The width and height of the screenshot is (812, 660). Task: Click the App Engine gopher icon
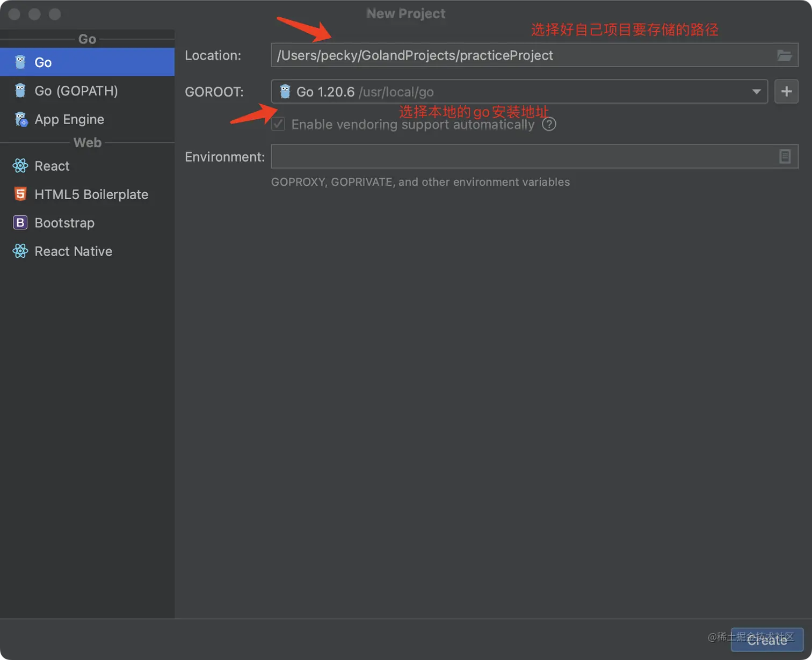[21, 119]
